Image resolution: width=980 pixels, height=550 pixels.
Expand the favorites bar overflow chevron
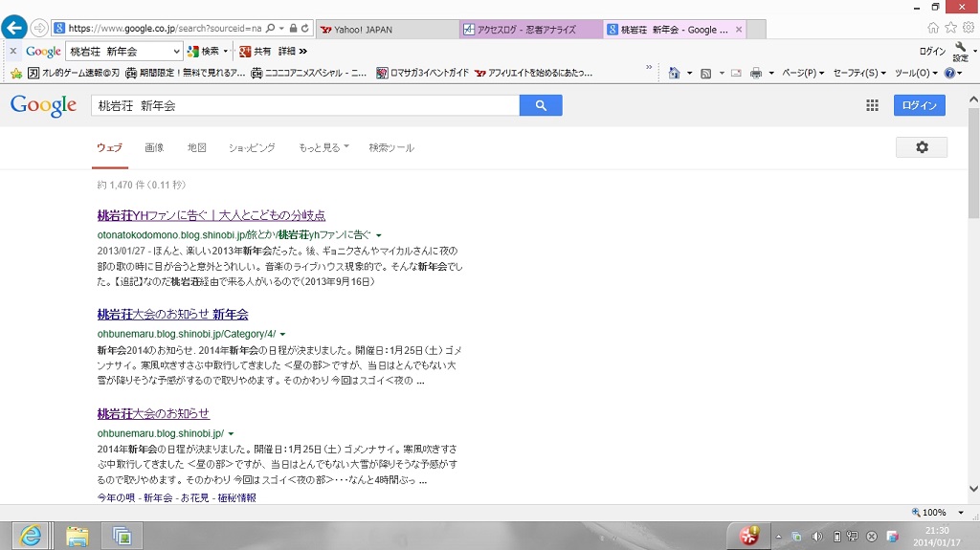(x=649, y=67)
